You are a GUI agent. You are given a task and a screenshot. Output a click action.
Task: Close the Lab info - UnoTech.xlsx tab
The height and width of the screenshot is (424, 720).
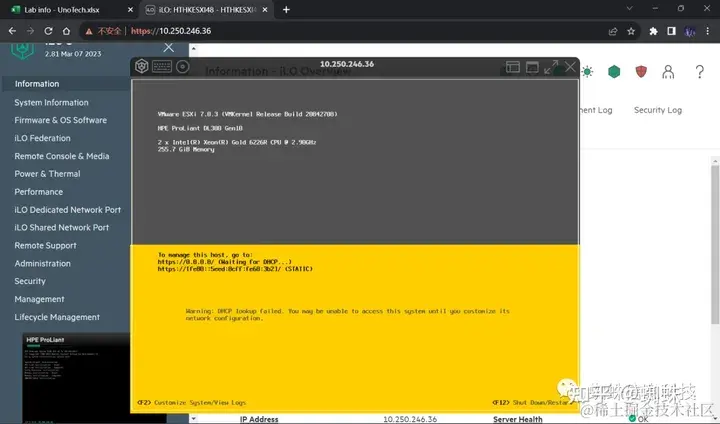pos(130,10)
